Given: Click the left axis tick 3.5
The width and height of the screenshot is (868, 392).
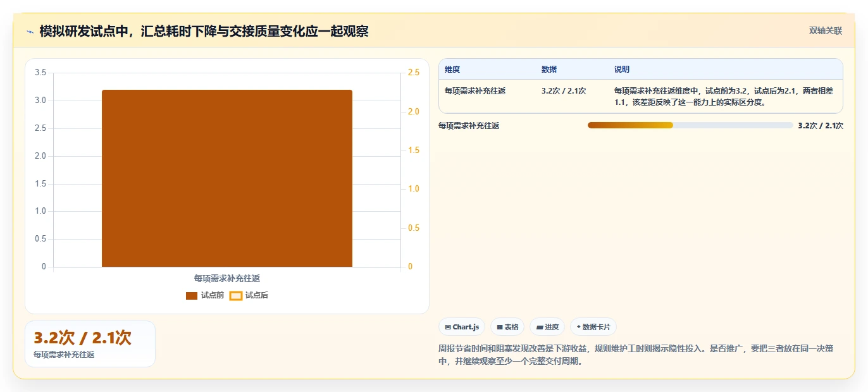Looking at the screenshot, I should [40, 73].
